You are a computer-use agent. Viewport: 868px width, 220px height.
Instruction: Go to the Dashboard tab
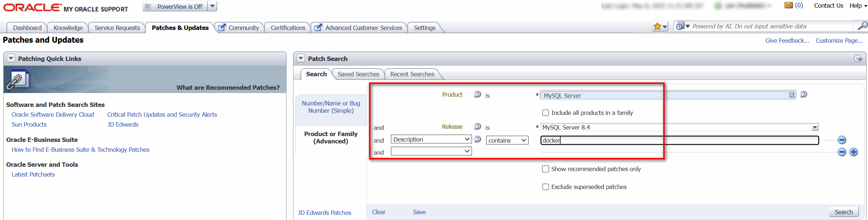pyautogui.click(x=27, y=28)
